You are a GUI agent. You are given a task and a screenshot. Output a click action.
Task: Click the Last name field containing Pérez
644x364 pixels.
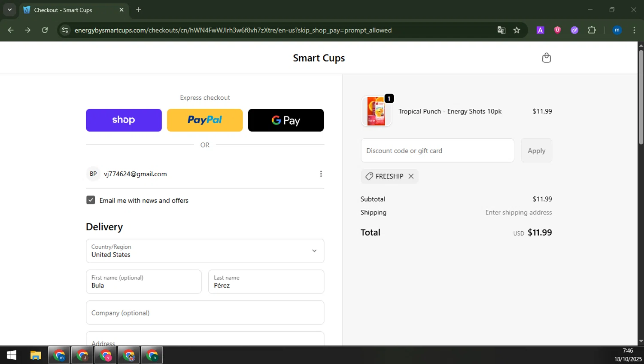266,281
